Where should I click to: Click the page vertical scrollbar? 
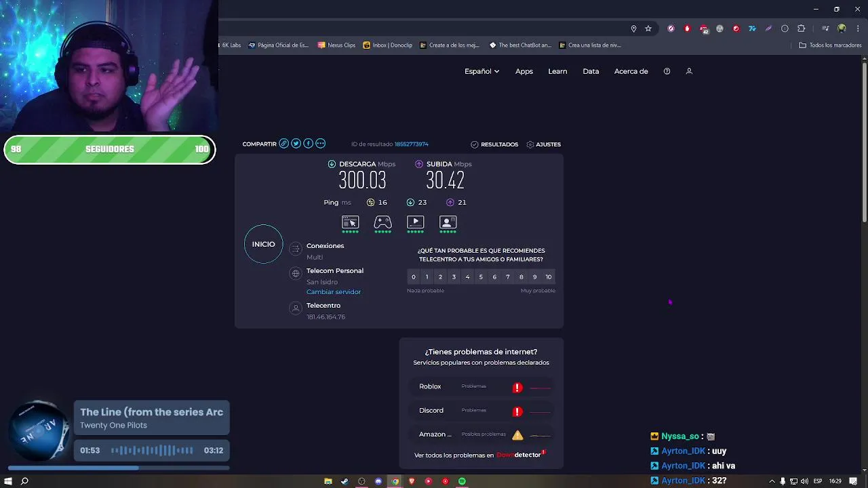(865, 142)
